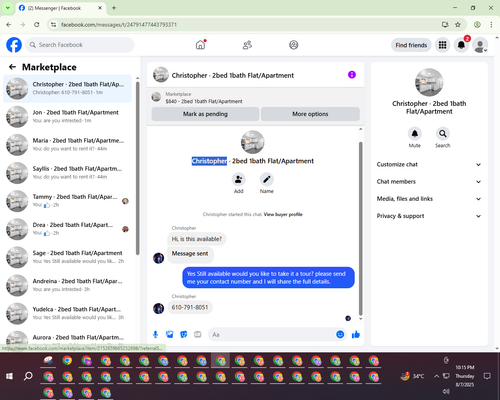Send a thumbs-up like
This screenshot has width=500, height=400.
pyautogui.click(x=356, y=334)
